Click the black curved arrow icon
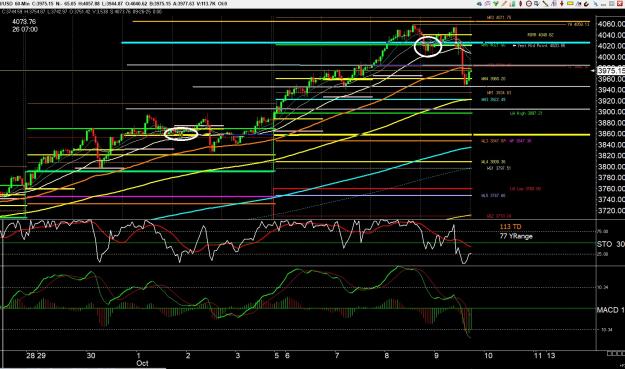Screen dimensions: 625x369 (586, 4)
